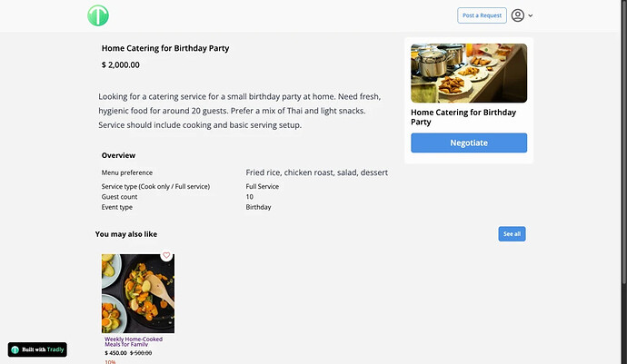Click the $450.00 price on meals card
The height and width of the screenshot is (364, 627).
pyautogui.click(x=115, y=353)
